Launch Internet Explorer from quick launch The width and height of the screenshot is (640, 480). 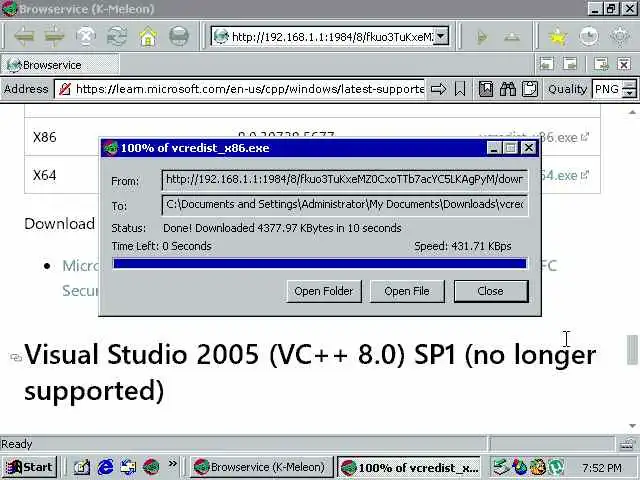tap(105, 467)
